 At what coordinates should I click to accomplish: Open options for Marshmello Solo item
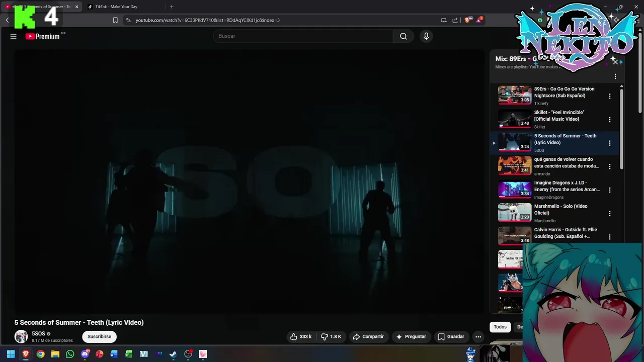click(x=610, y=213)
